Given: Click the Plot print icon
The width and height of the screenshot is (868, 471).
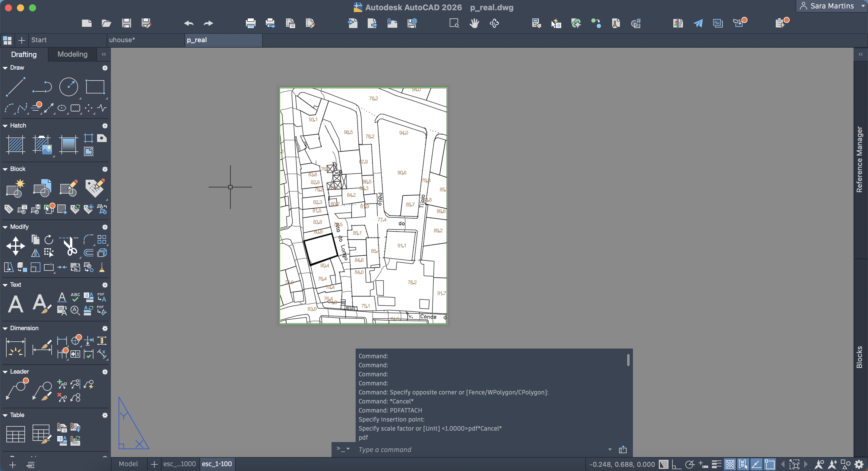Looking at the screenshot, I should tap(250, 23).
